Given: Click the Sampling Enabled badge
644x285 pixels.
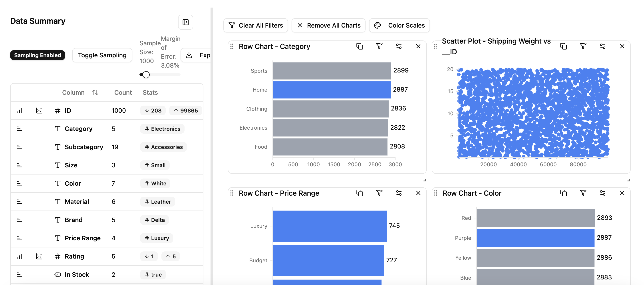Looking at the screenshot, I should (x=38, y=55).
